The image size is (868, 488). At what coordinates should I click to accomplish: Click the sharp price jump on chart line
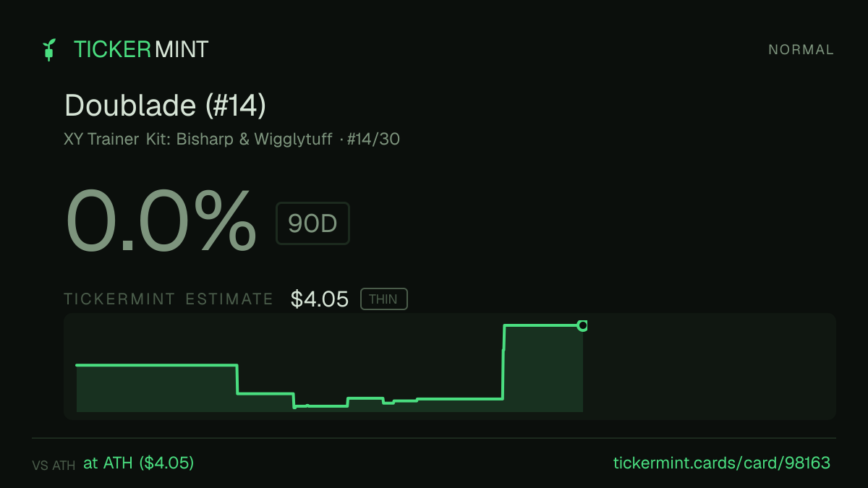[503, 361]
